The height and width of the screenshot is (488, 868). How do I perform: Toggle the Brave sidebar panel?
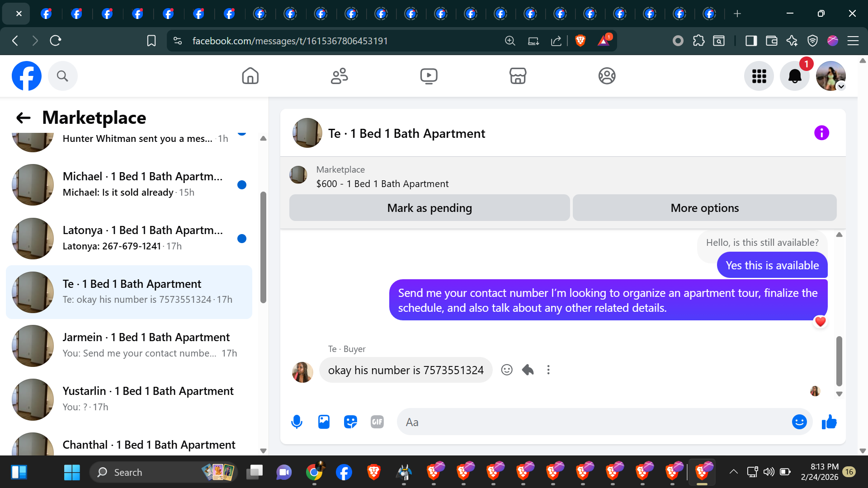(751, 41)
